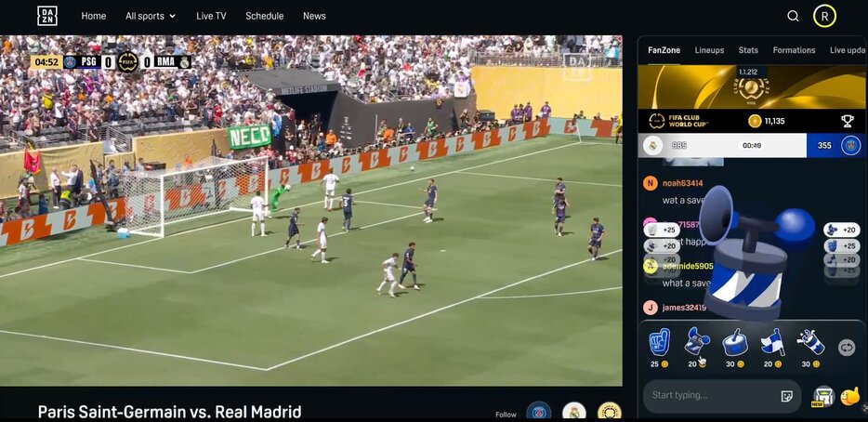Switch to the Stats tab
The width and height of the screenshot is (868, 422).
(748, 50)
